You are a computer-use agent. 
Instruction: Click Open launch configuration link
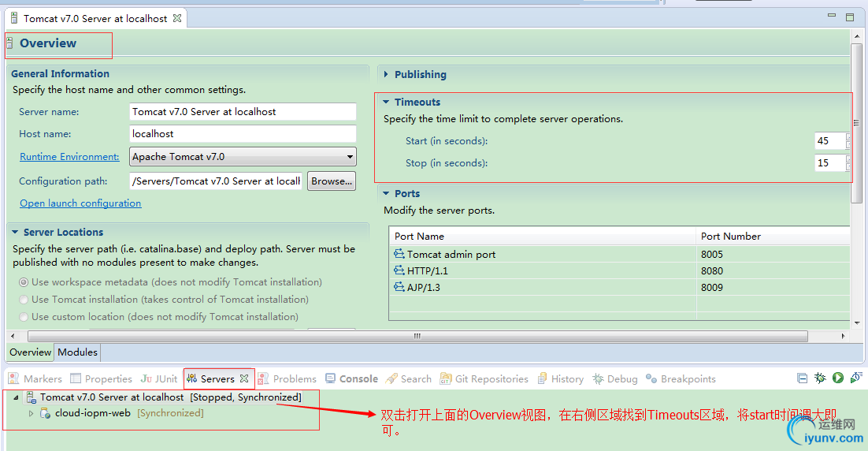(80, 203)
